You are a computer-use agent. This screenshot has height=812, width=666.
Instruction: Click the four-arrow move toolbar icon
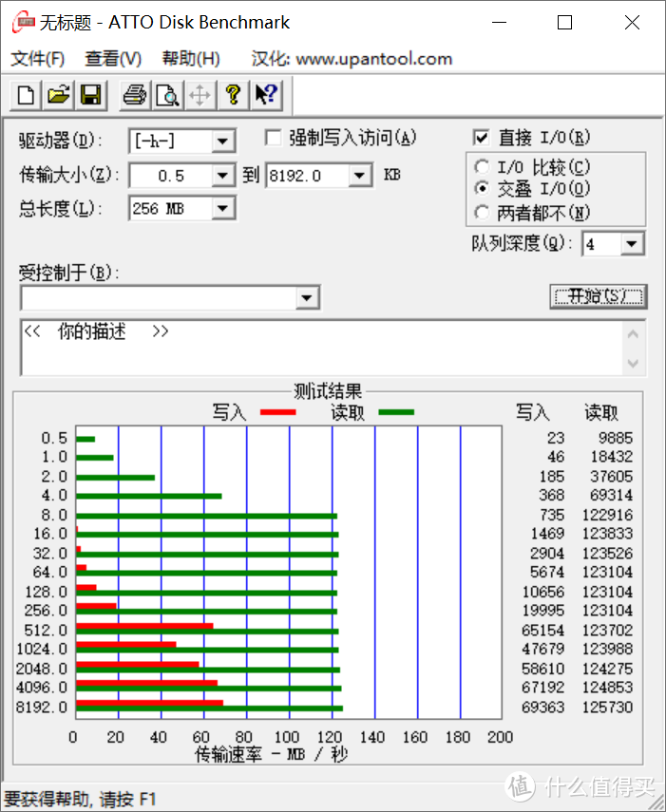pyautogui.click(x=200, y=95)
